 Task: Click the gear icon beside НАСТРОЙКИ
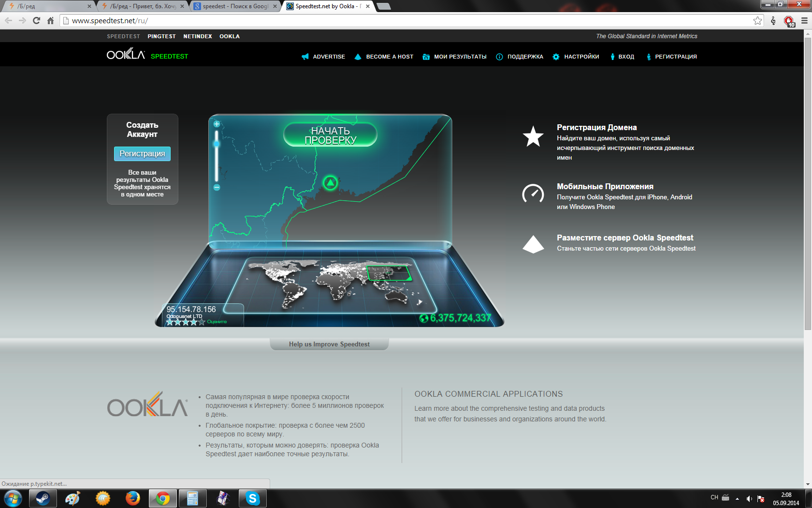tap(556, 57)
